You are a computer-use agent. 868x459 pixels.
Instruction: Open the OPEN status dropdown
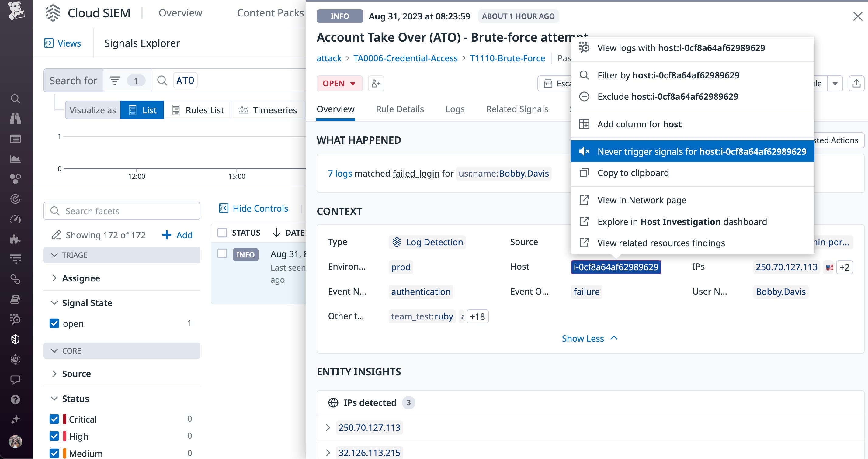pos(339,84)
